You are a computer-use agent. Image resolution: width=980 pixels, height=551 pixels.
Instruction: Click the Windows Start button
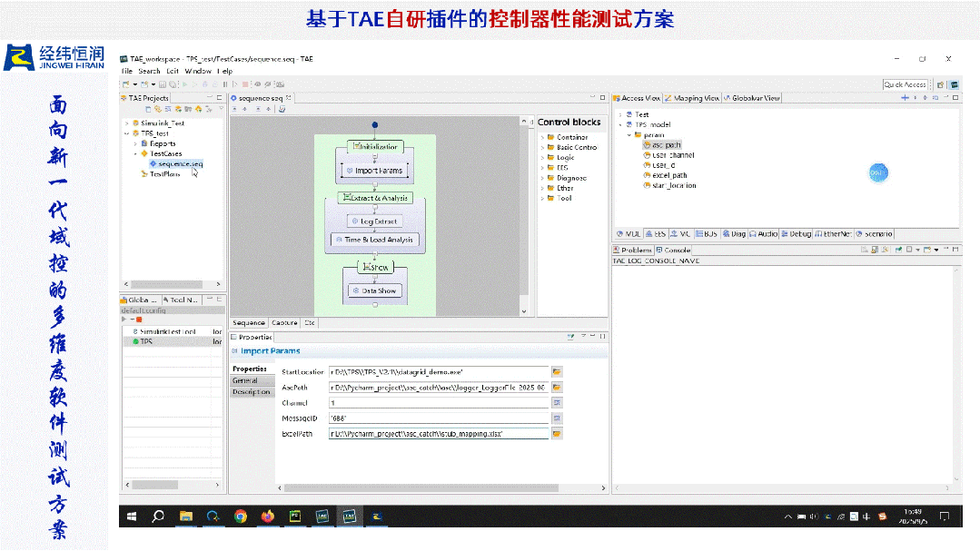132,517
